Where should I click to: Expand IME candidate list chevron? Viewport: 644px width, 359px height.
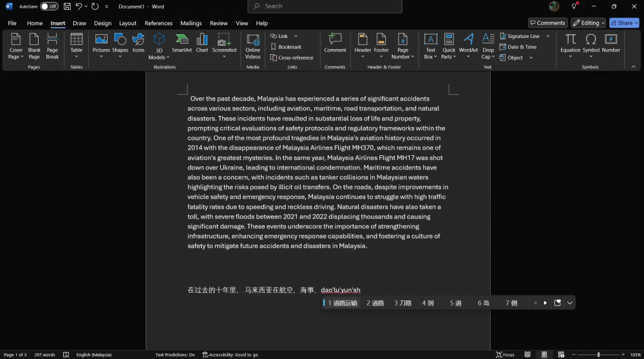570,303
